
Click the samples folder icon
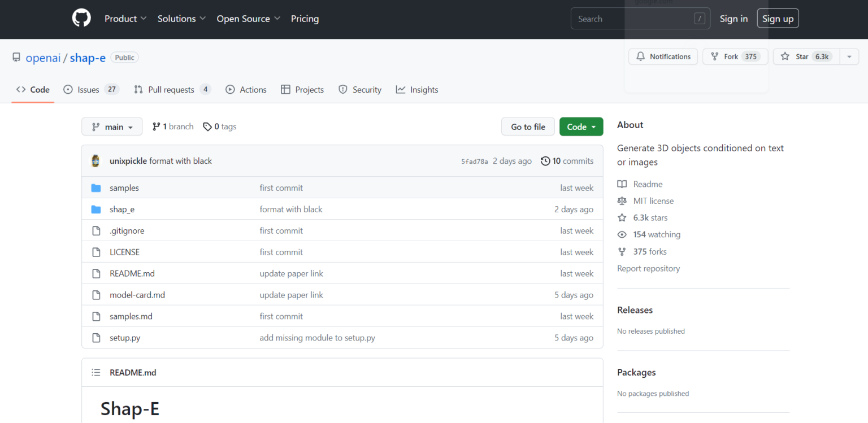(x=96, y=188)
